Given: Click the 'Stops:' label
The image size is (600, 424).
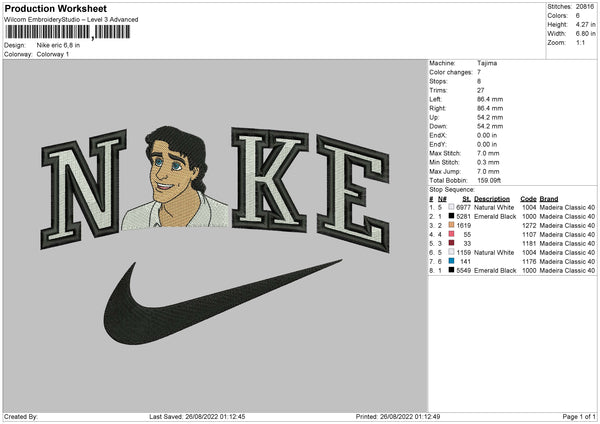Looking at the screenshot, I should click(438, 81).
